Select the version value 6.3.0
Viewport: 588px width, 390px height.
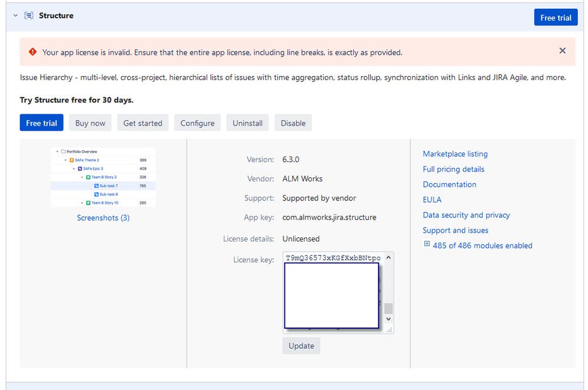pyautogui.click(x=291, y=160)
